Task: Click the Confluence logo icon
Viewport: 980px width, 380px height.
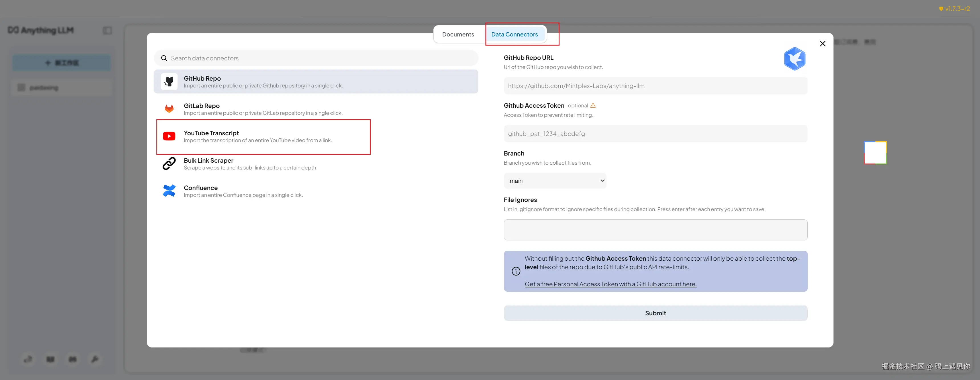Action: (x=169, y=191)
